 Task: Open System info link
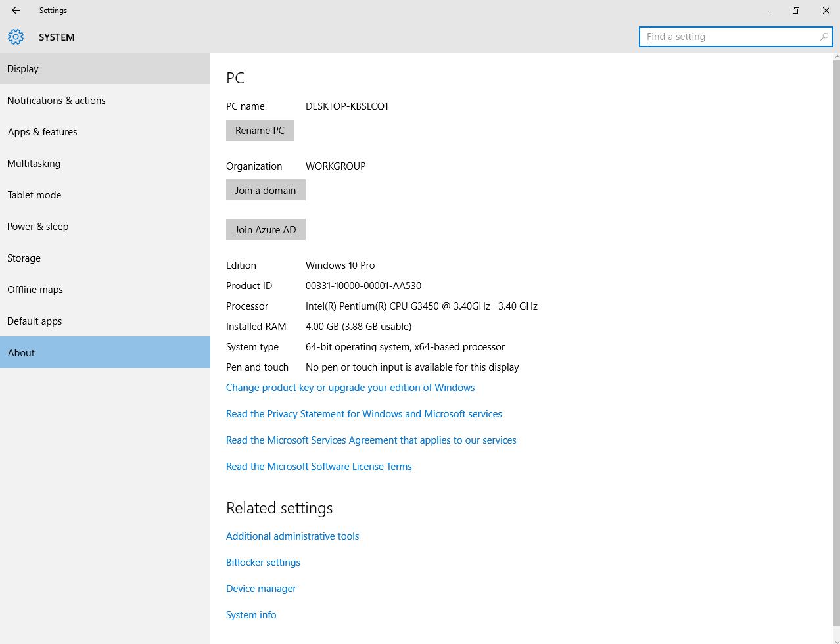click(251, 615)
